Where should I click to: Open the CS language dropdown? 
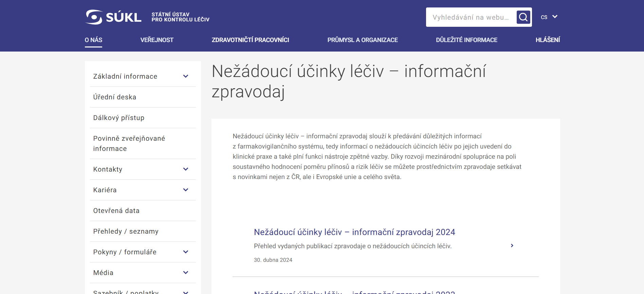[x=549, y=17]
